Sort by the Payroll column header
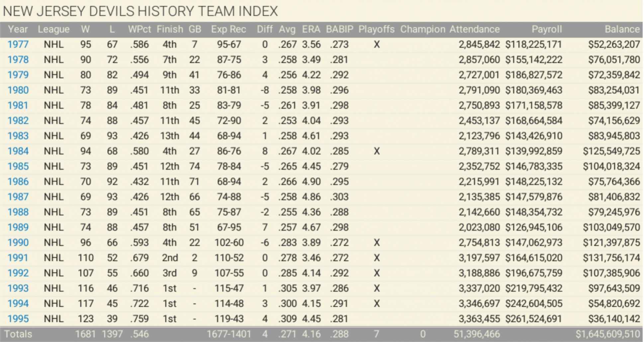 coord(547,30)
